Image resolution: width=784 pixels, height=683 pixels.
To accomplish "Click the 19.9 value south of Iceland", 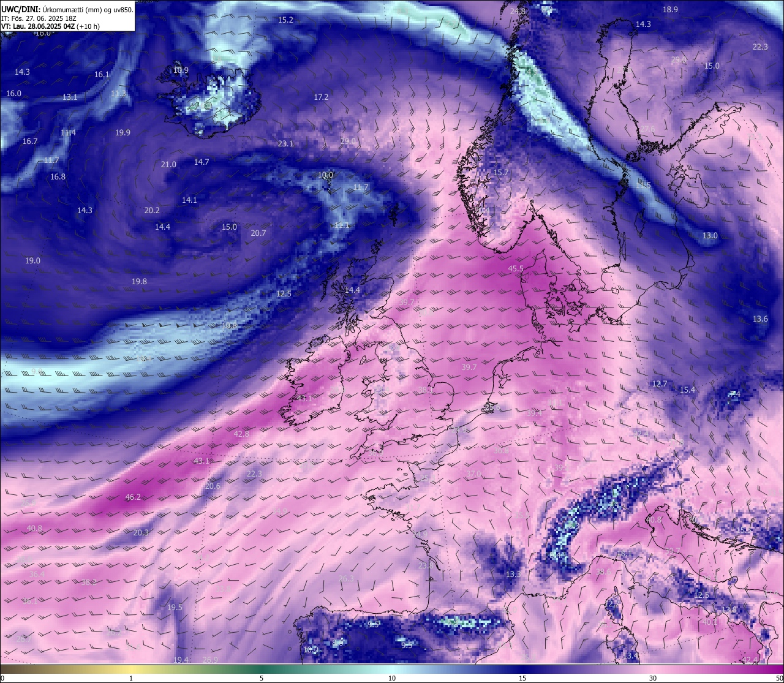I will [123, 132].
